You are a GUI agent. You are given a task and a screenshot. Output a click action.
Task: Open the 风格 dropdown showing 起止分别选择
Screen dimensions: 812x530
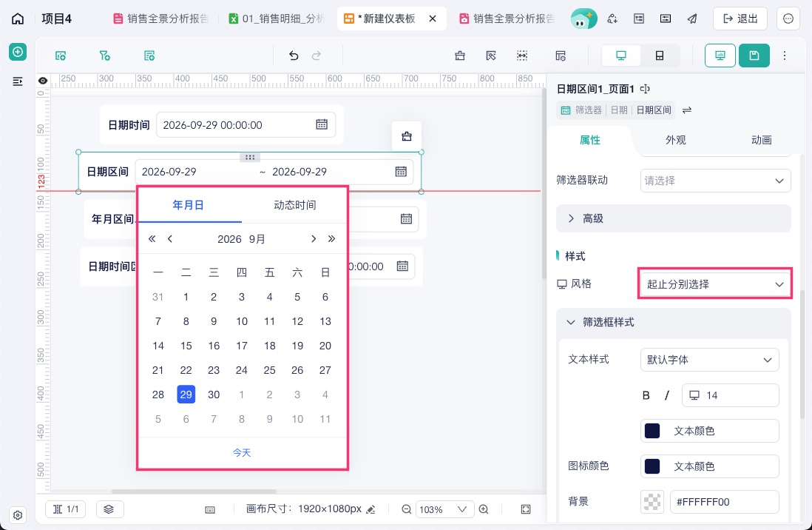[714, 284]
